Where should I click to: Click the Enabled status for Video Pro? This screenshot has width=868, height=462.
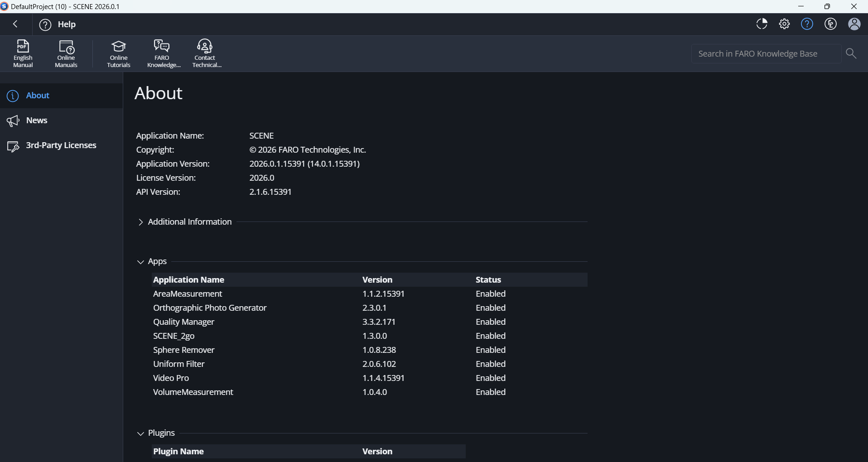pyautogui.click(x=491, y=378)
